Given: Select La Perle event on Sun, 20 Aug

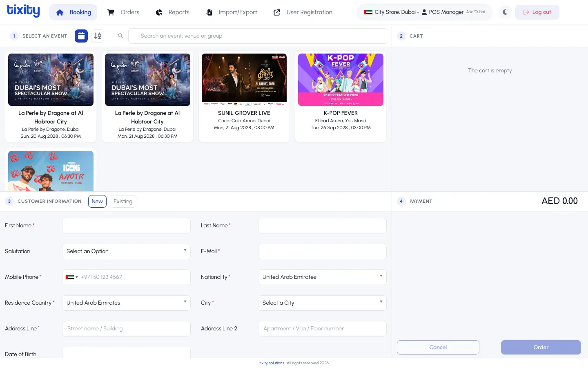Looking at the screenshot, I should (51, 96).
